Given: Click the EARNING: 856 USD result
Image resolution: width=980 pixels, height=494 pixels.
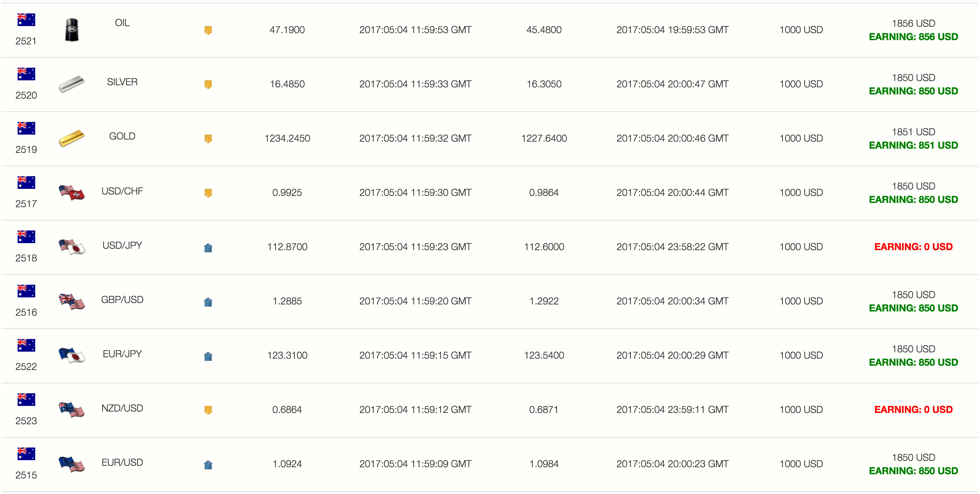Looking at the screenshot, I should 913,37.
